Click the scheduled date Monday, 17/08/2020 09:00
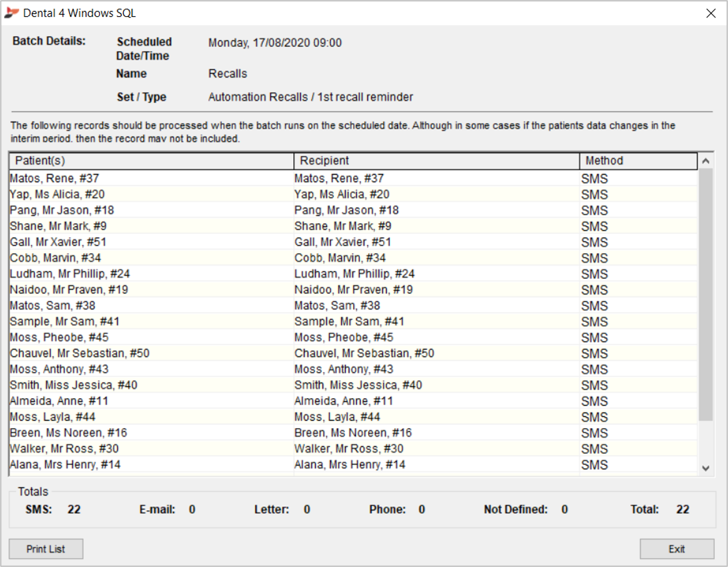 click(275, 43)
